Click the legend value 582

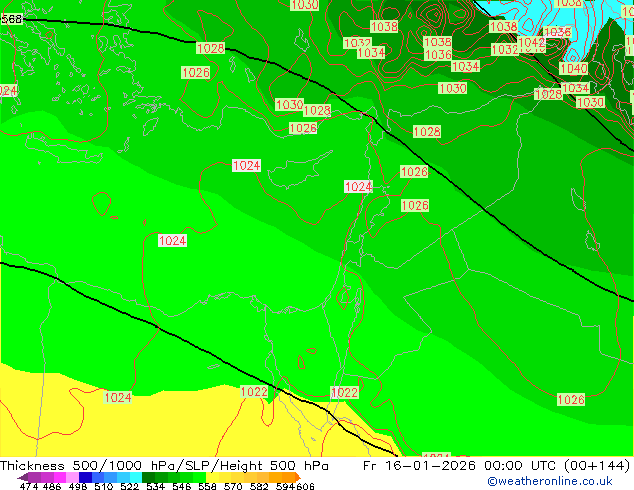coord(259,486)
